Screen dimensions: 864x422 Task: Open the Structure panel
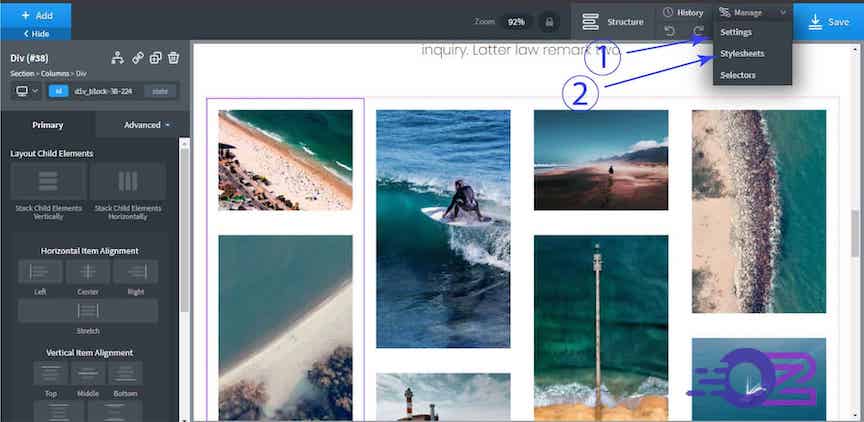613,21
